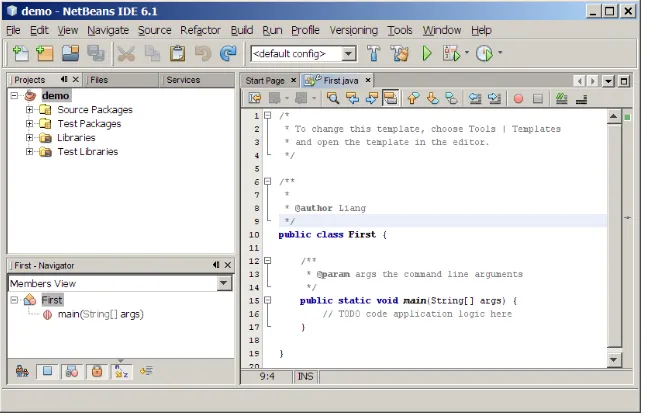
Task: Select First class in Navigator
Action: 52,300
